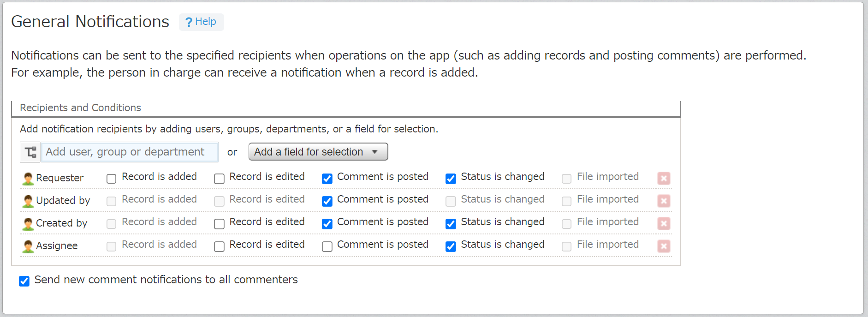868x317 pixels.
Task: Click the organization tree picker icon
Action: point(30,152)
